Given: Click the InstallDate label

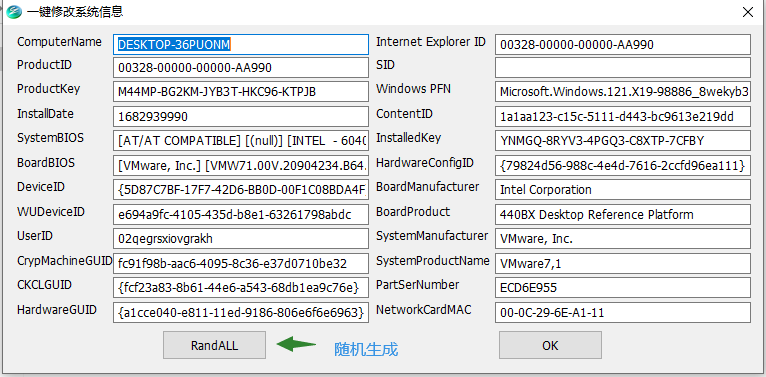Looking at the screenshot, I should pos(45,114).
